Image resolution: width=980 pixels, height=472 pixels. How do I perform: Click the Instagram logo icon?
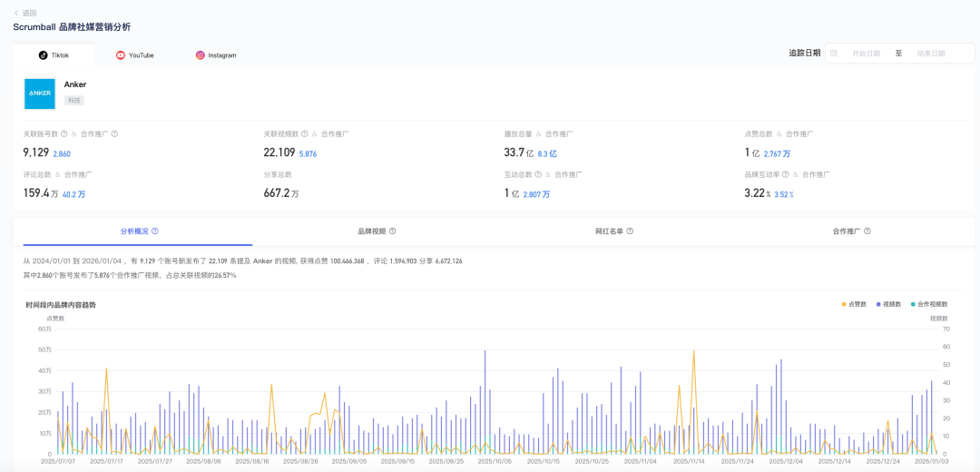click(200, 55)
